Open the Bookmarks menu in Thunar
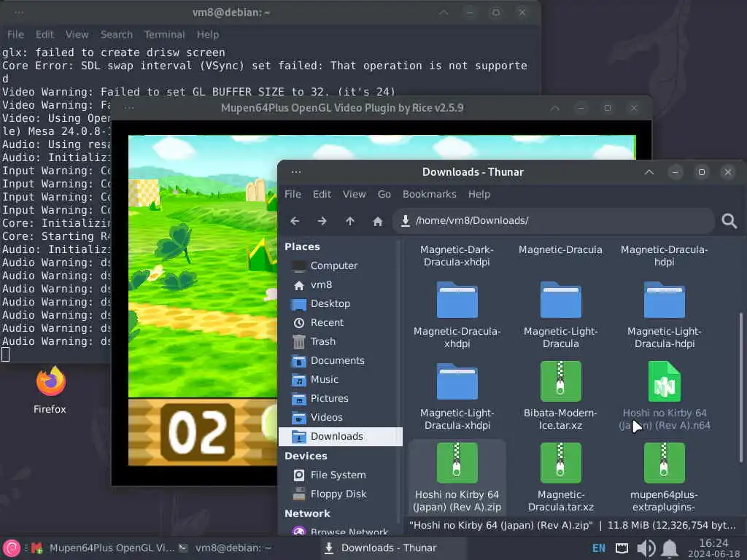The image size is (747, 560). [429, 194]
